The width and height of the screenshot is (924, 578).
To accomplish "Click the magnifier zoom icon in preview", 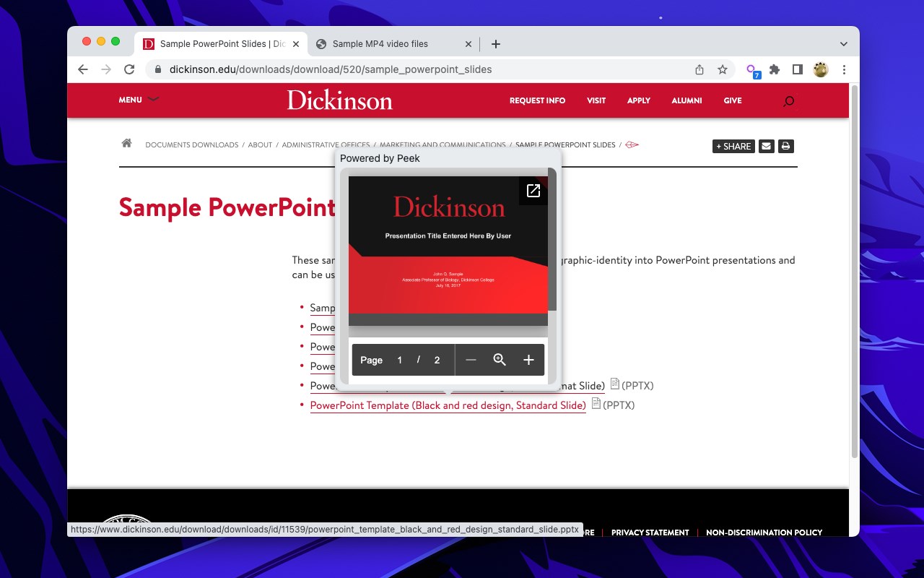I will tap(500, 360).
